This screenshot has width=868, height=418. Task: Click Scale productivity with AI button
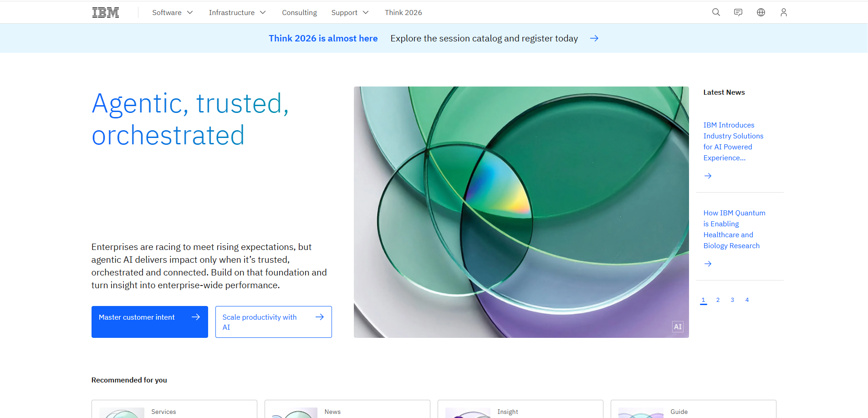(274, 322)
